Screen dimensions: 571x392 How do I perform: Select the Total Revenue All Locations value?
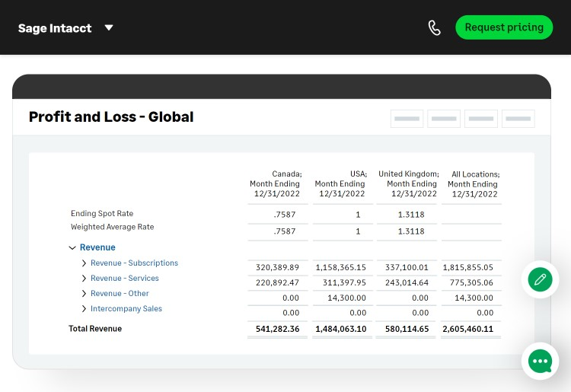coord(467,329)
